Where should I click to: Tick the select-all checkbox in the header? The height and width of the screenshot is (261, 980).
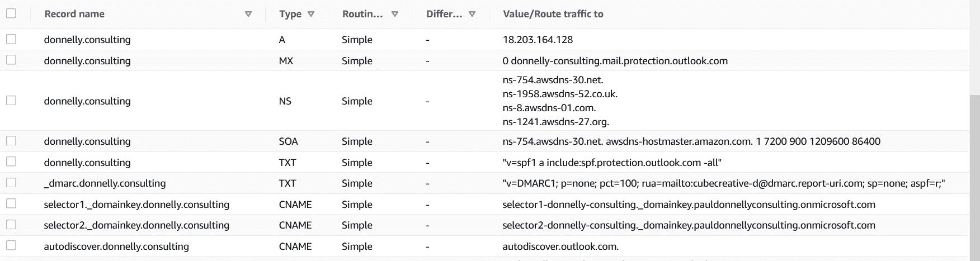pyautogui.click(x=11, y=13)
